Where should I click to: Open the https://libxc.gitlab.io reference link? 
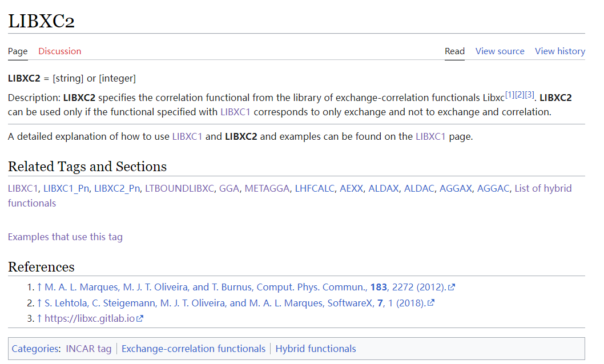tap(89, 318)
